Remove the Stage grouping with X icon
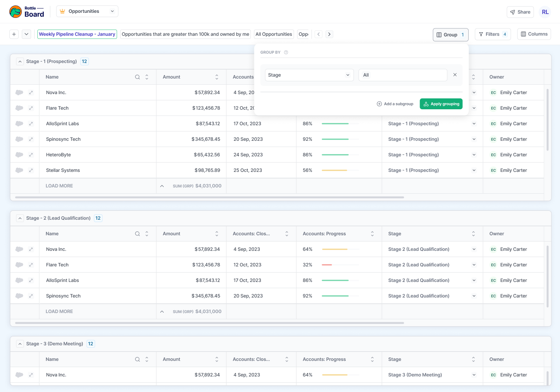This screenshot has width=560, height=392. (455, 75)
